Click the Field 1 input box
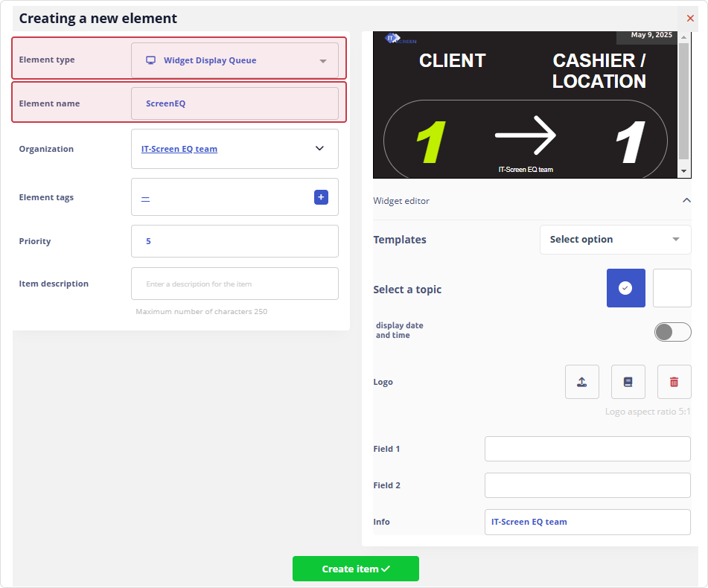 point(587,449)
